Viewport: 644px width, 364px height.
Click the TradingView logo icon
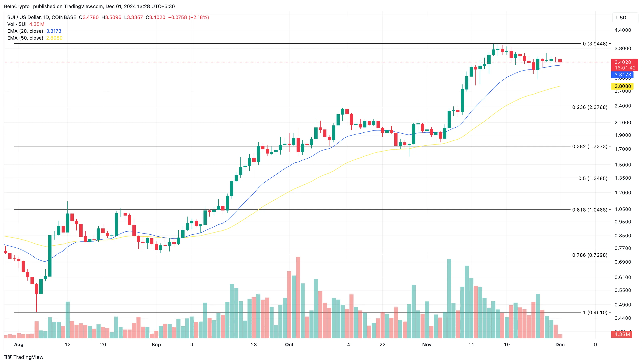click(x=8, y=357)
